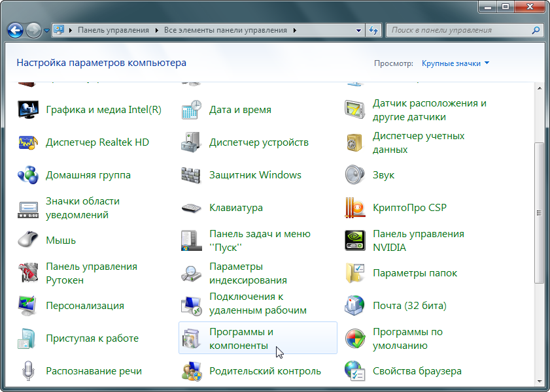The width and height of the screenshot is (550, 392).
Task: Click 'Панель управления' breadcrumb
Action: pyautogui.click(x=113, y=31)
